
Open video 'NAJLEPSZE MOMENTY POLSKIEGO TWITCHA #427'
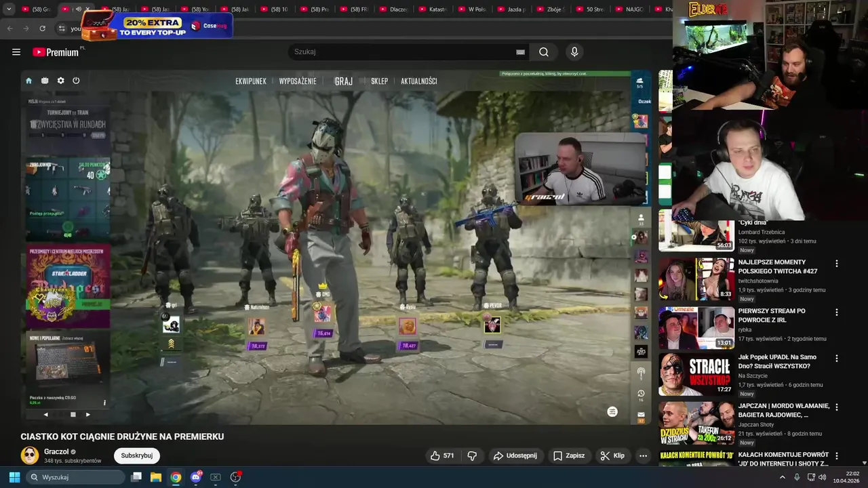pos(778,266)
